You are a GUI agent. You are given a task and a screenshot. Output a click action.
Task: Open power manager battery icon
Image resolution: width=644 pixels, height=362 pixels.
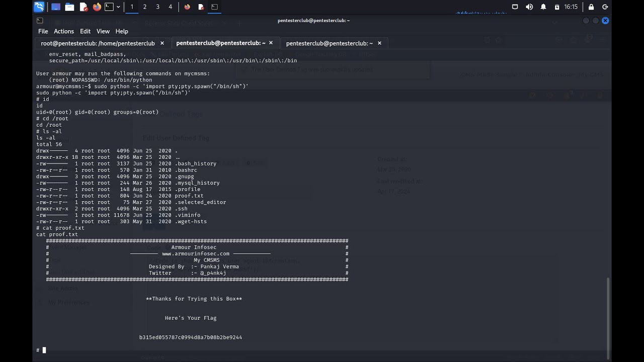coord(556,7)
